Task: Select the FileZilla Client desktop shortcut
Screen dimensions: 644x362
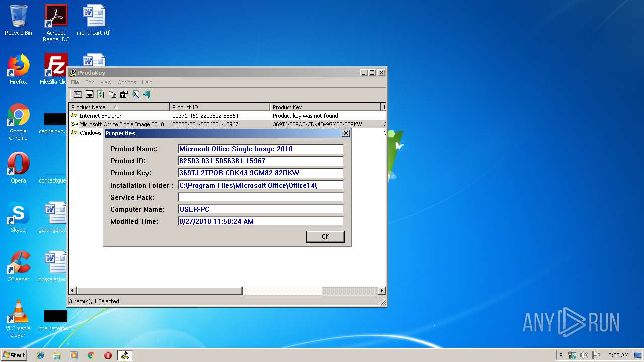Action: coord(54,69)
